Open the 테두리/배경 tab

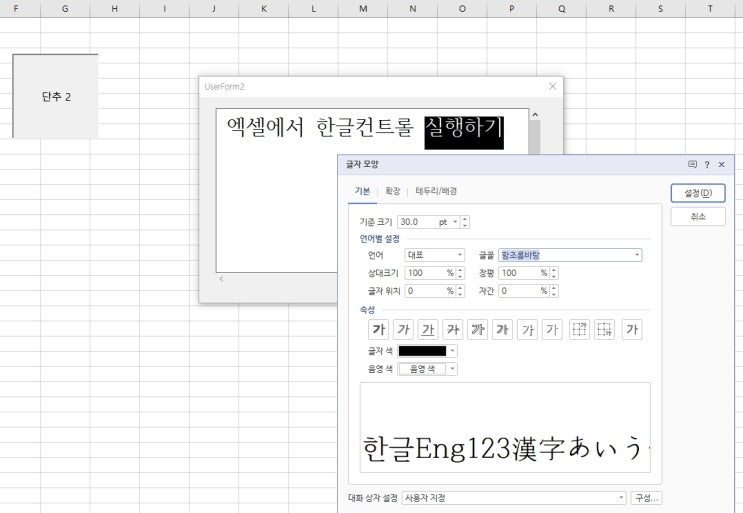coord(436,191)
